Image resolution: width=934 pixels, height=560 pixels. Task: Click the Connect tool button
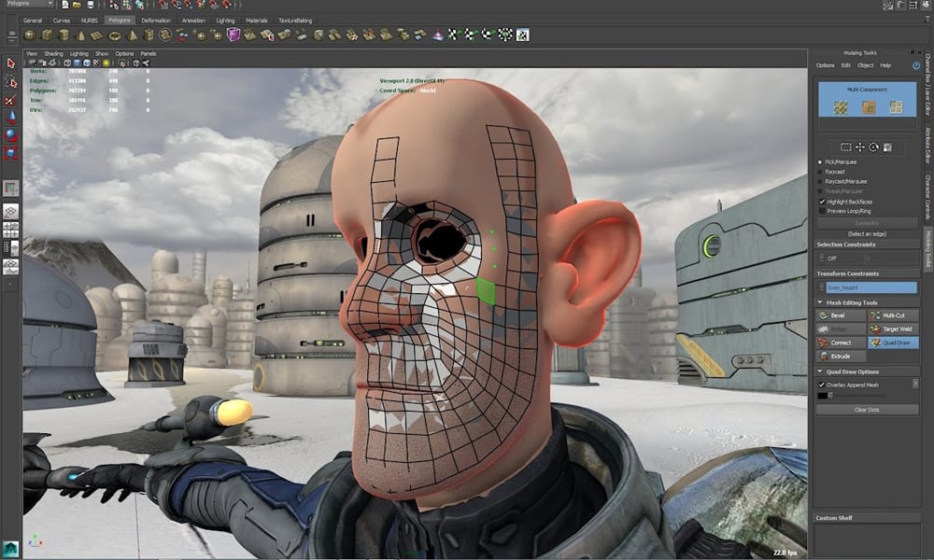(x=842, y=343)
